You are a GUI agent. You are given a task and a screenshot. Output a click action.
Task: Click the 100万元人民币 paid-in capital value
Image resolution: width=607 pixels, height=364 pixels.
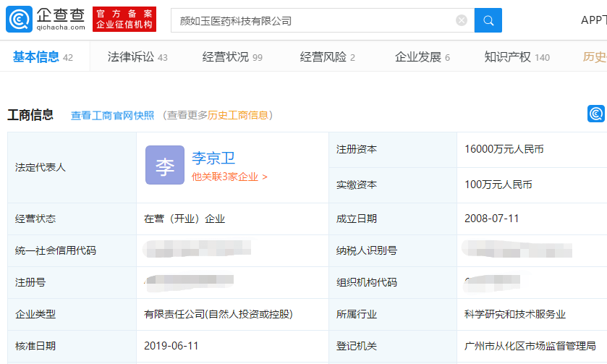(x=498, y=185)
